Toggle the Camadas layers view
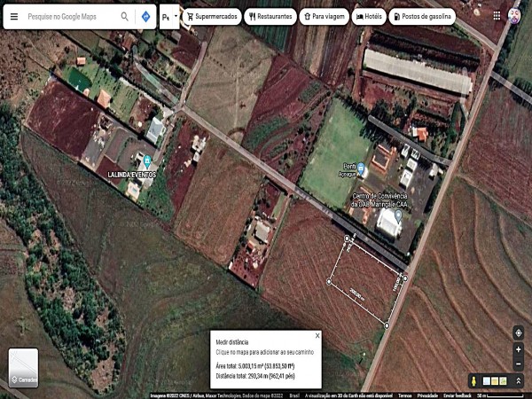 (23, 368)
